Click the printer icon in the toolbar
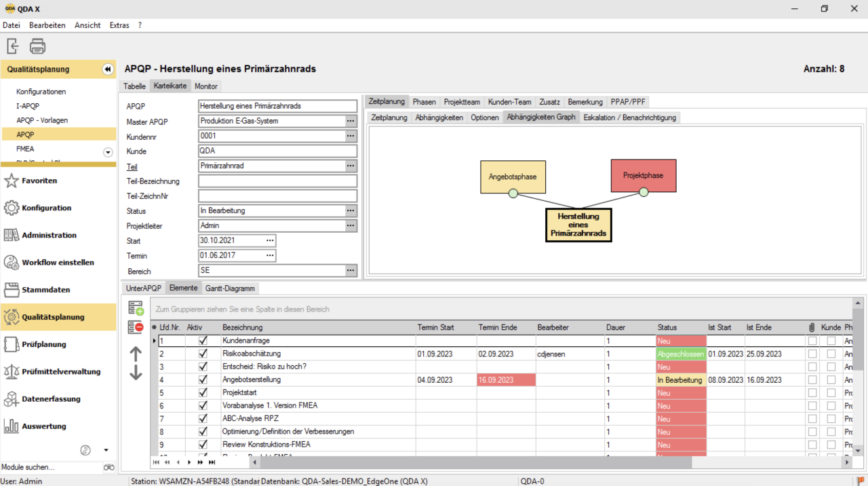Image resolution: width=868 pixels, height=486 pixels. [x=37, y=46]
